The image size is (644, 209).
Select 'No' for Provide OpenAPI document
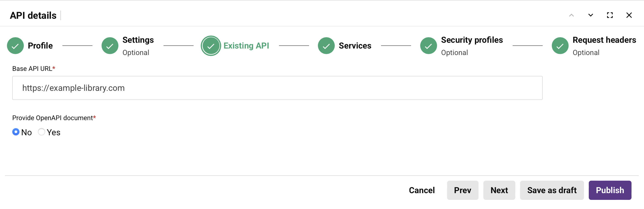click(16, 132)
